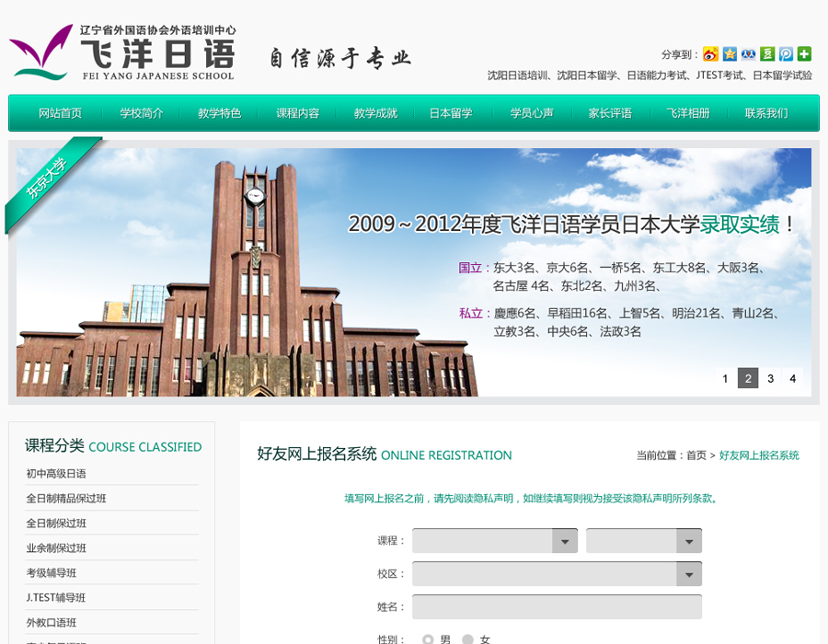Share to Tencent Weibo icon
The width and height of the screenshot is (828, 644).
pos(786,54)
